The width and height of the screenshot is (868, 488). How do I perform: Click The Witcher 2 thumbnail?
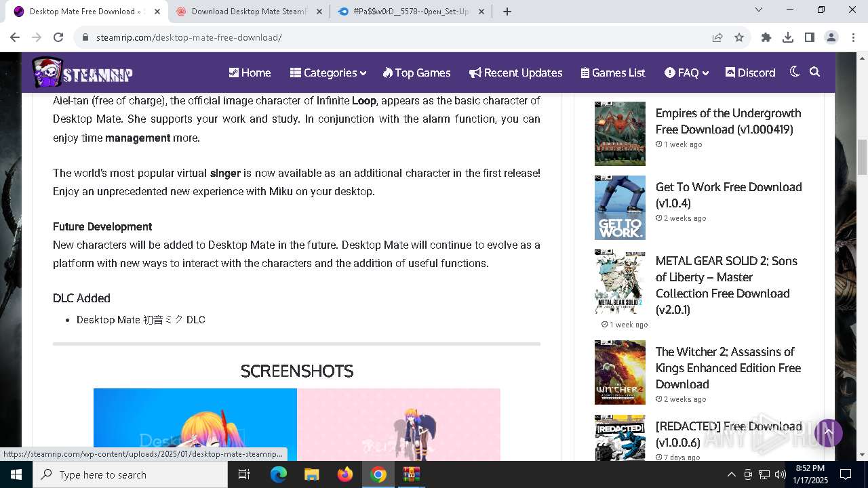tap(620, 372)
